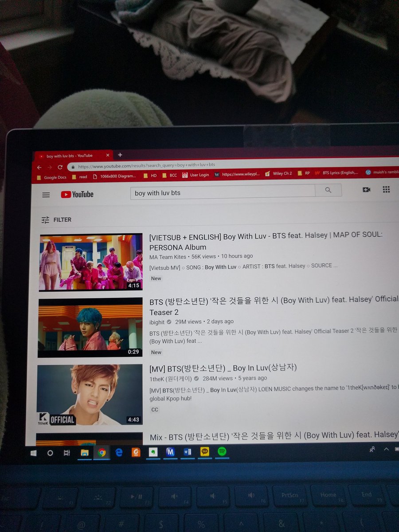Reload the page with refresh icon
Viewport: 399px width, 532px height.
pyautogui.click(x=60, y=167)
